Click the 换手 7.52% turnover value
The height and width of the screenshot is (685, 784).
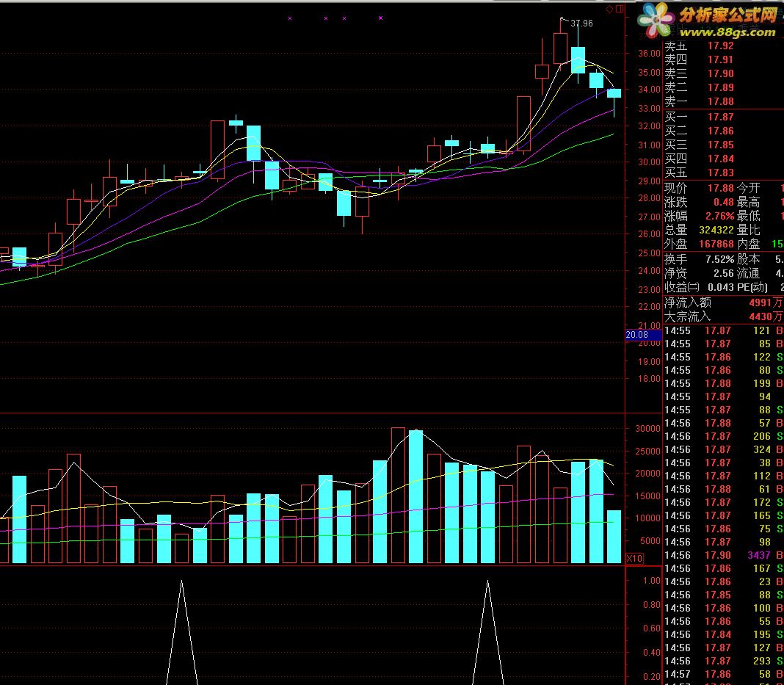tap(720, 260)
